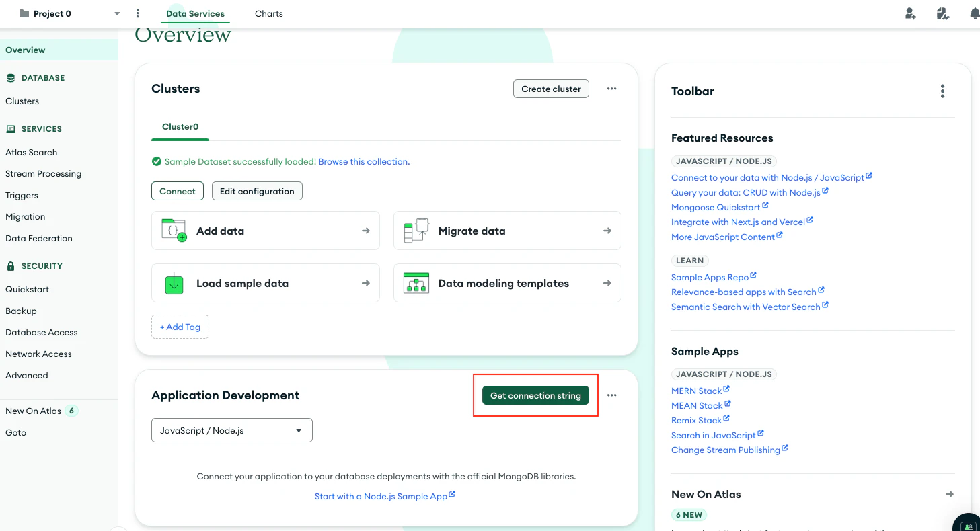Follow the Browse this collection link
The width and height of the screenshot is (980, 531).
pos(364,161)
